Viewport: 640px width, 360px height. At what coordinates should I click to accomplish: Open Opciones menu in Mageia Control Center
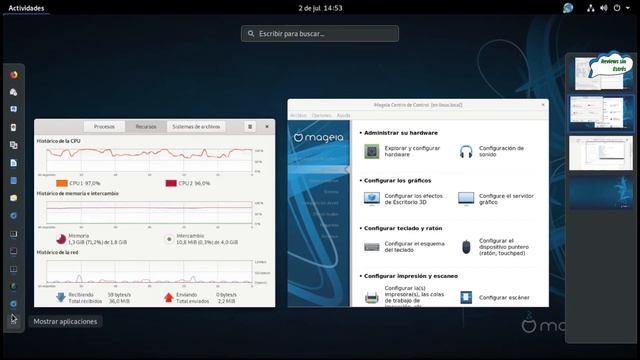(x=322, y=116)
